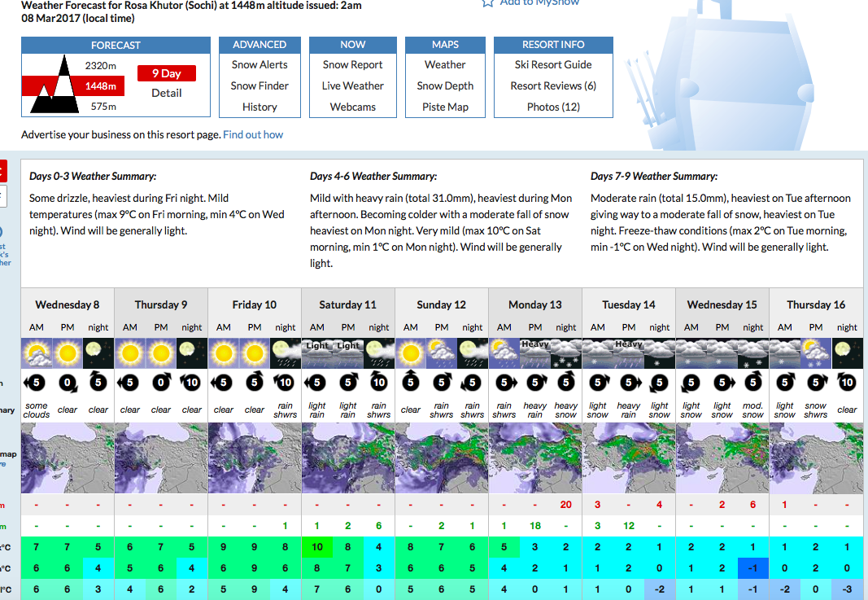Click Monday PM rainfall value 18
Screen dimensions: 868x600
(535, 526)
